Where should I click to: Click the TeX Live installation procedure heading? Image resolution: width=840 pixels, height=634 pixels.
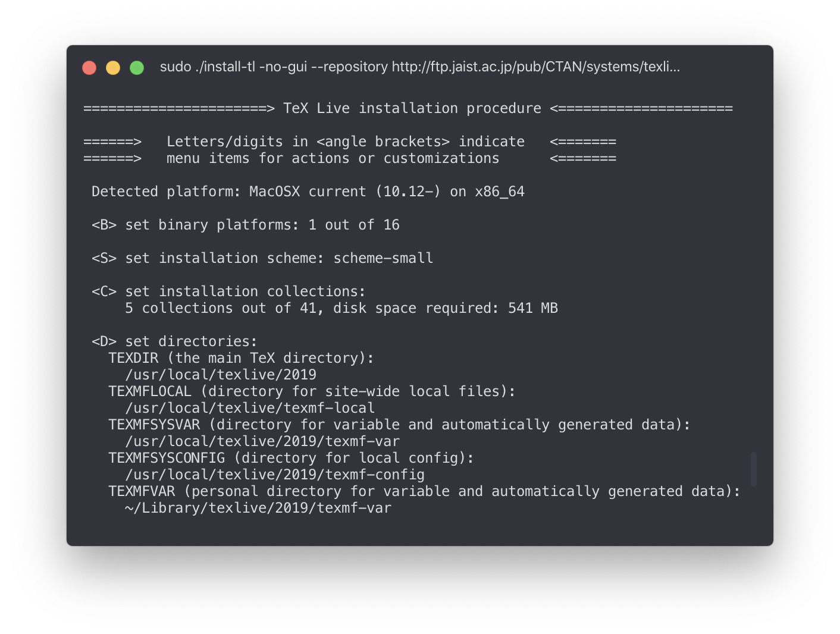(412, 108)
